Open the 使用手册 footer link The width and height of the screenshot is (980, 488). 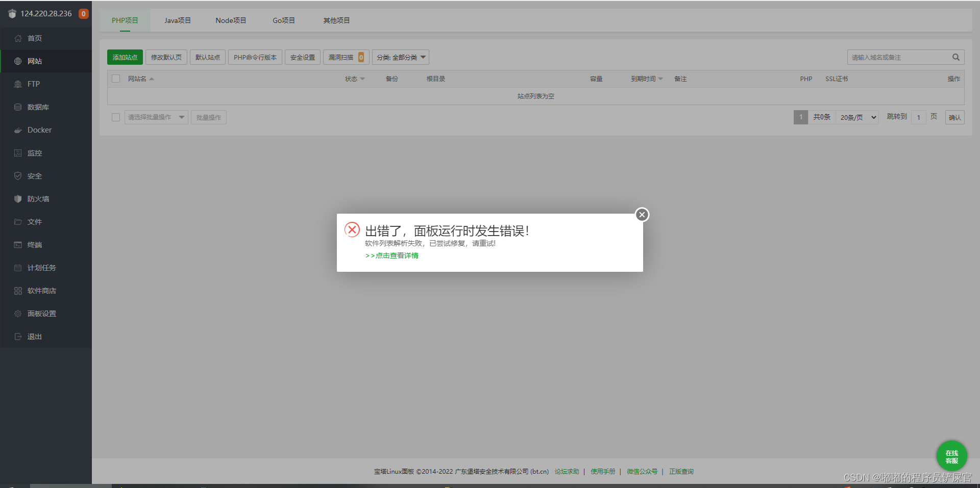tap(603, 472)
